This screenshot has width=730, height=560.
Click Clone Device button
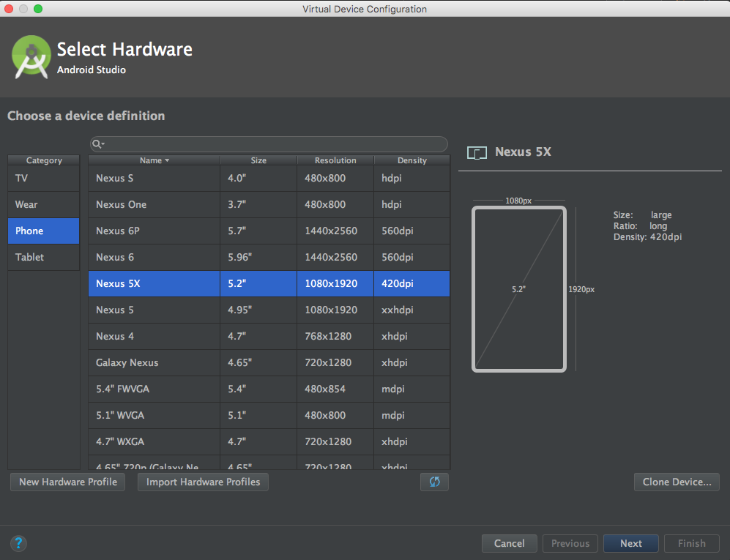677,482
